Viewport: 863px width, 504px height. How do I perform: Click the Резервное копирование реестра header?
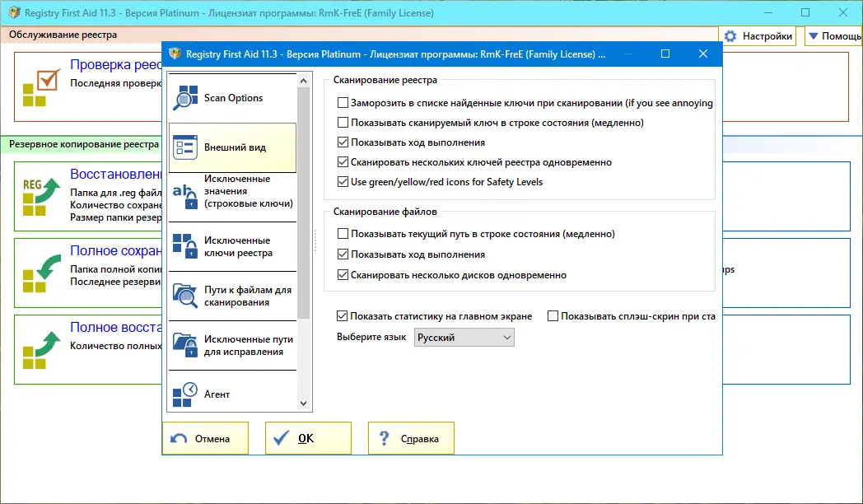(84, 144)
